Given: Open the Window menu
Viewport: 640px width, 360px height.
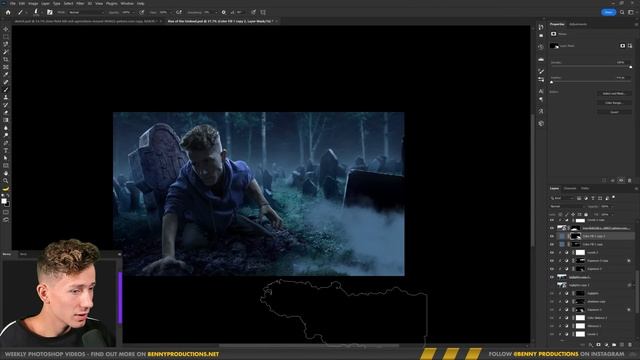Looking at the screenshot, I should [127, 3].
